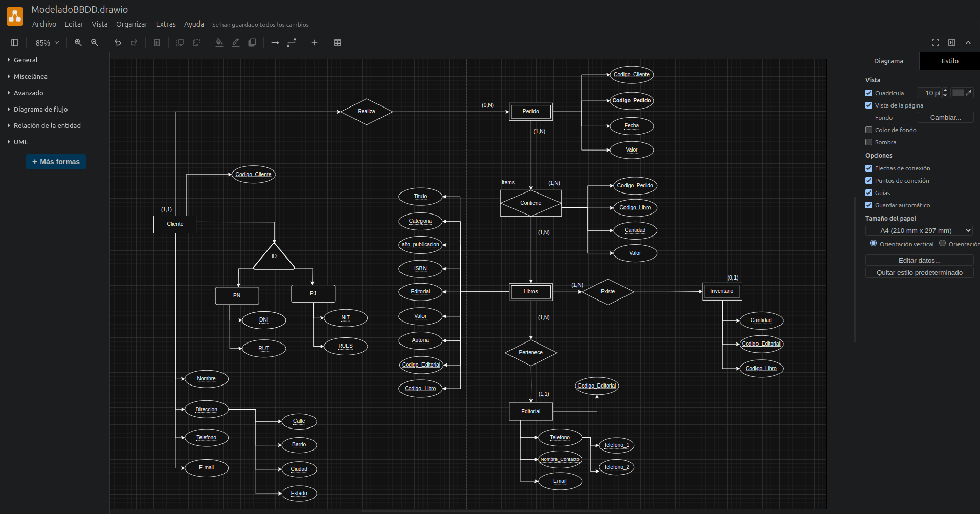Click the draw.io app logo
Viewport: 980px width, 514px height.
click(x=15, y=16)
